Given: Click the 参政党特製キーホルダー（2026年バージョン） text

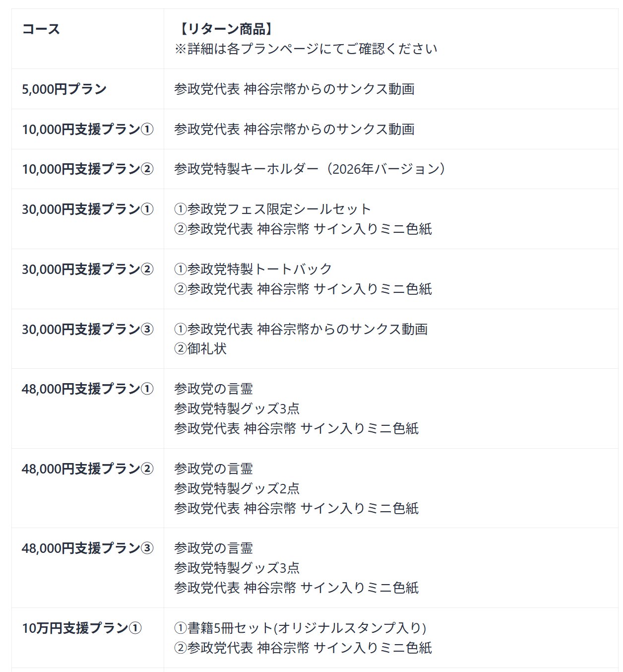Looking at the screenshot, I should 310,169.
